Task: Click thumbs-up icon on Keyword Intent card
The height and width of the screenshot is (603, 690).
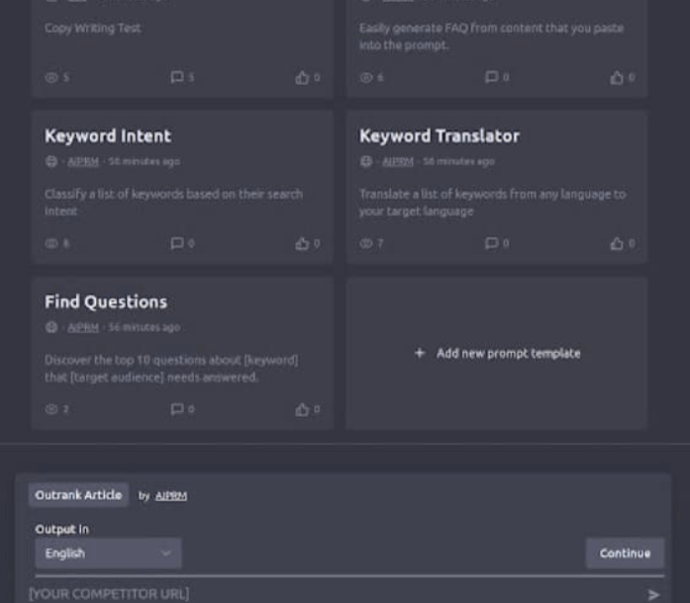Action: coord(301,243)
